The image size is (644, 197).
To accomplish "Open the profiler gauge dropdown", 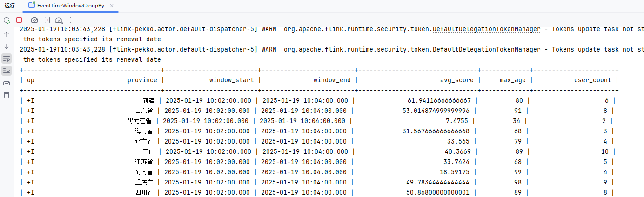I will (x=59, y=20).
